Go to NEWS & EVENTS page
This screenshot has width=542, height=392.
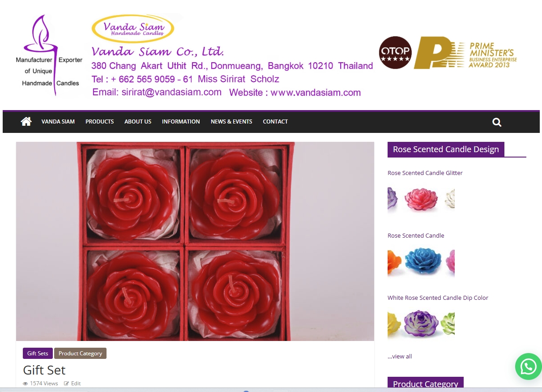tap(231, 122)
